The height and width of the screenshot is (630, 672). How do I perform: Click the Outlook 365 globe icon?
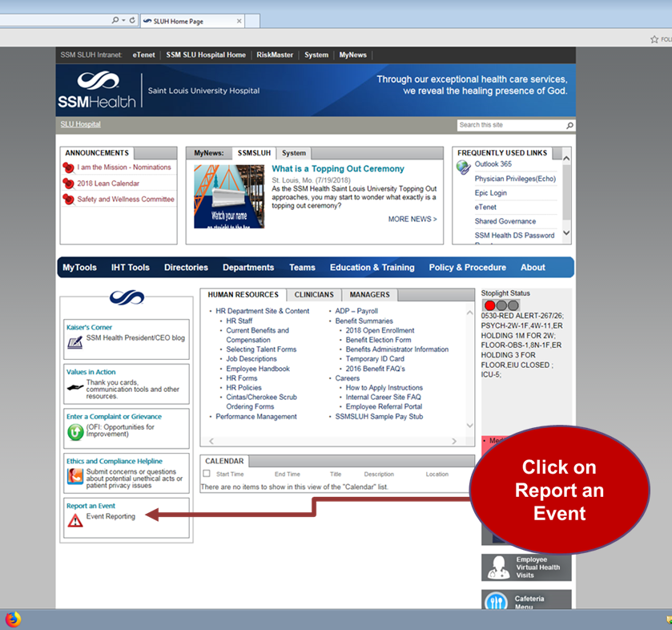[x=463, y=167]
